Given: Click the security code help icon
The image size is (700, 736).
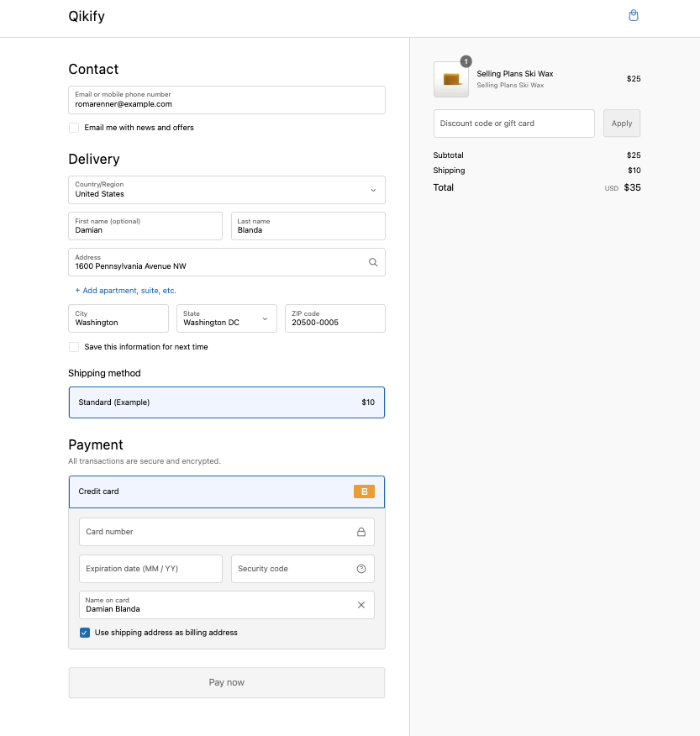Looking at the screenshot, I should 361,569.
